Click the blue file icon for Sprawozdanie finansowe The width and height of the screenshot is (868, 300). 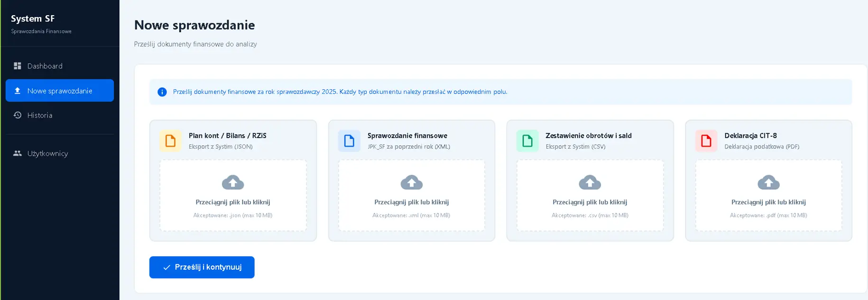click(349, 141)
